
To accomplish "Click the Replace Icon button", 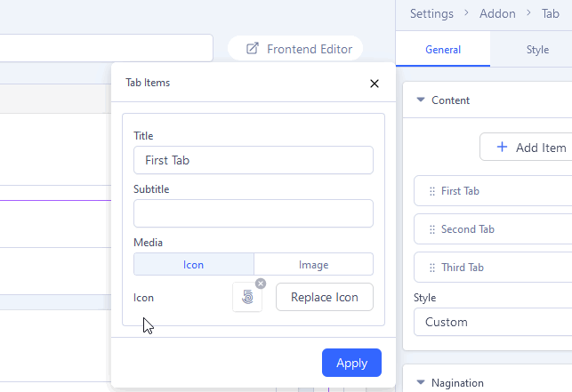I will pos(325,297).
